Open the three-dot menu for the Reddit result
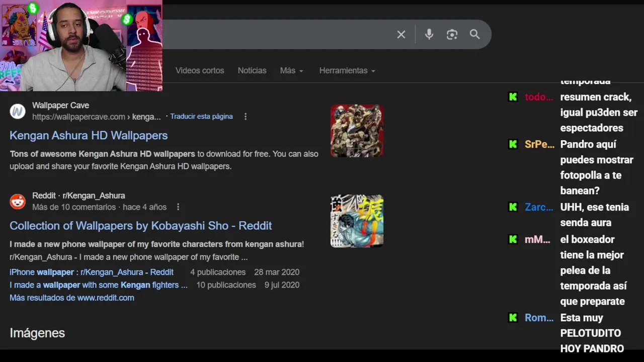This screenshot has width=644, height=362. [178, 207]
